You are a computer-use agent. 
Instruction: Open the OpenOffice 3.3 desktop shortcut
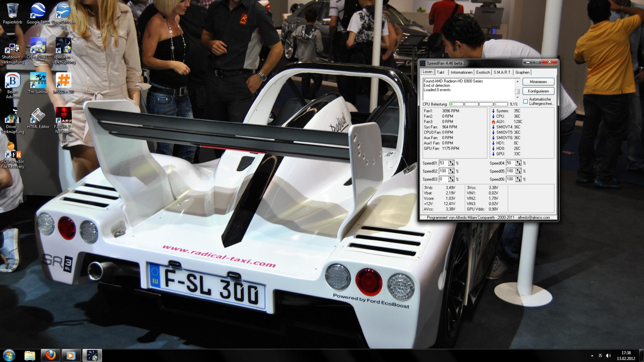click(x=63, y=16)
